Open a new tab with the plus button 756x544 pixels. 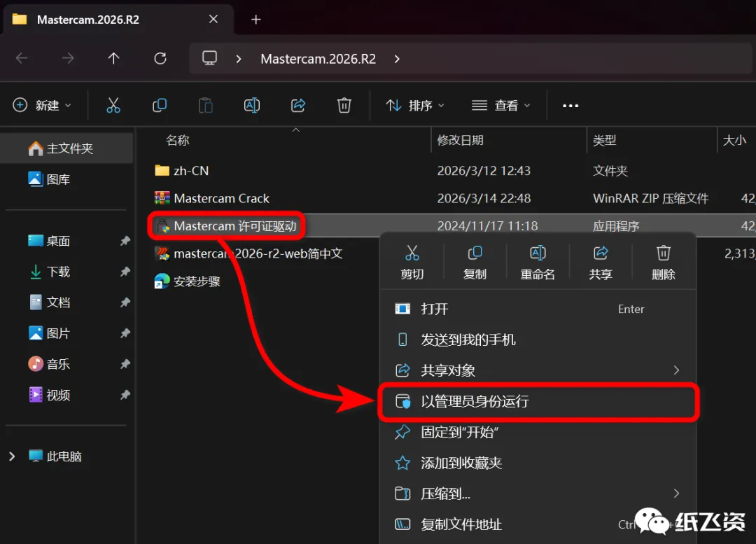256,20
